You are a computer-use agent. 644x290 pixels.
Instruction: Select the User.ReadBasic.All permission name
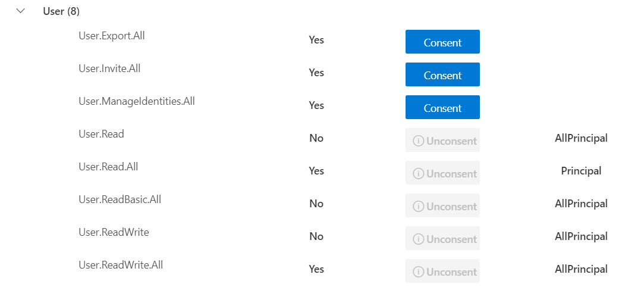tap(120, 199)
